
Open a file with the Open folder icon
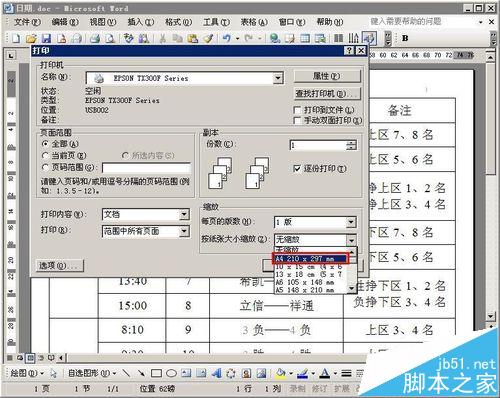[31, 38]
